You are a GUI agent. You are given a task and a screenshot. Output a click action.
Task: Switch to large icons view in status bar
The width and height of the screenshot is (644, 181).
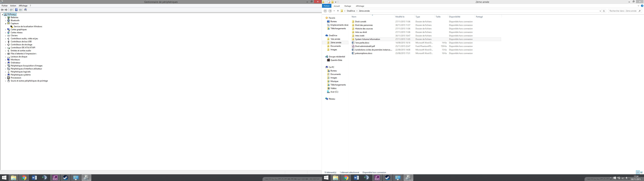click(x=641, y=172)
